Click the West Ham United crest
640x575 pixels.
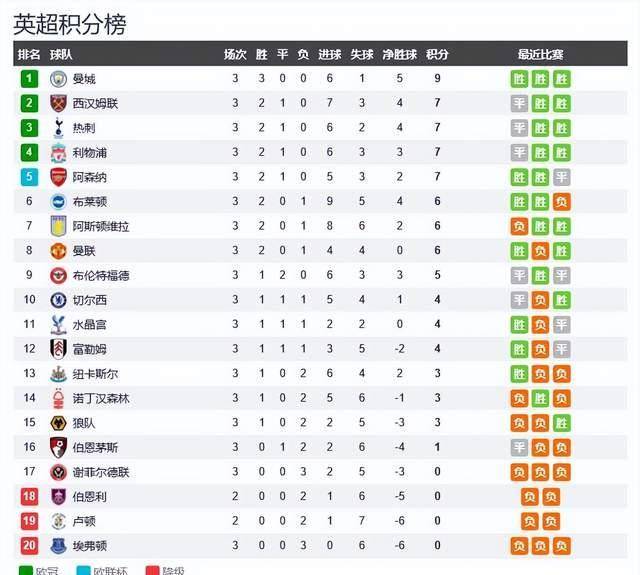58,103
